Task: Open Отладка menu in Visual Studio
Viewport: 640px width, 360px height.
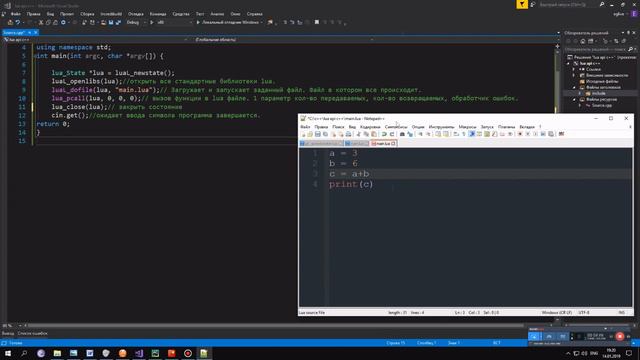Action: pos(136,14)
